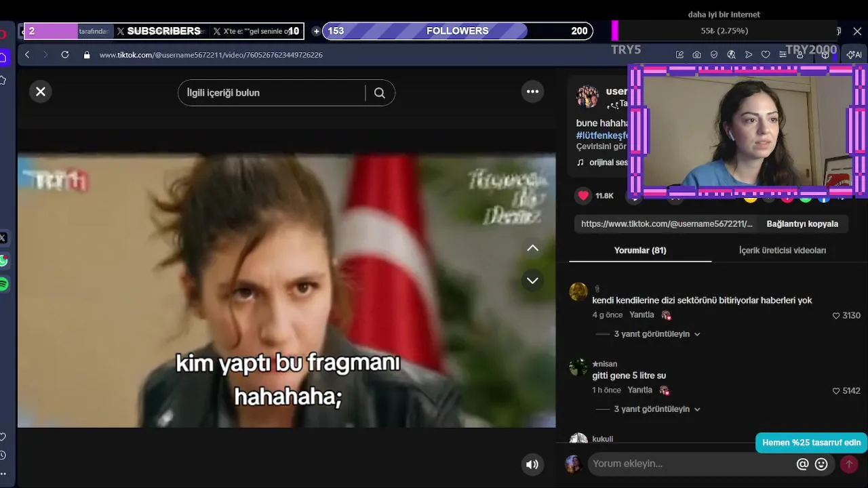
Task: Go to previous video with up chevron
Action: tap(533, 248)
